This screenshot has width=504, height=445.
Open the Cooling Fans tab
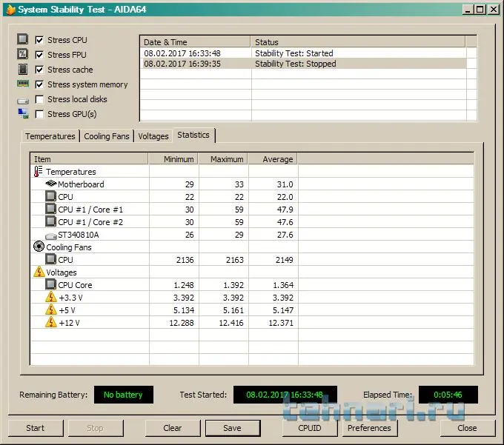[107, 136]
